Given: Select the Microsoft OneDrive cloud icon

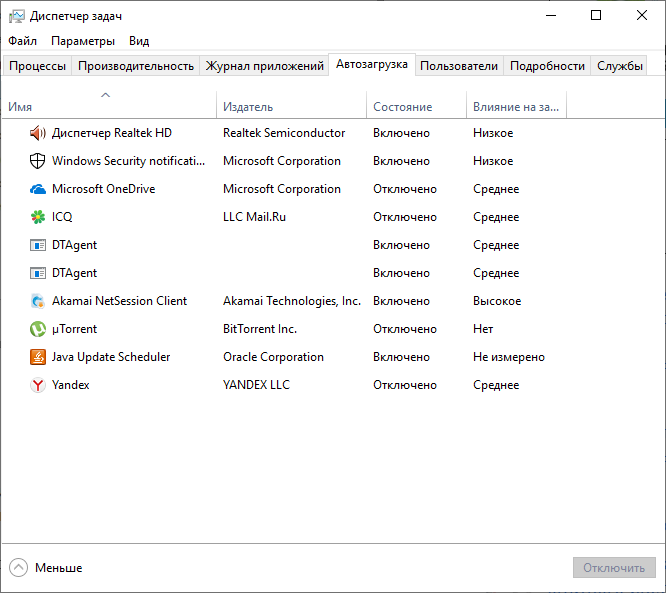Looking at the screenshot, I should point(38,189).
